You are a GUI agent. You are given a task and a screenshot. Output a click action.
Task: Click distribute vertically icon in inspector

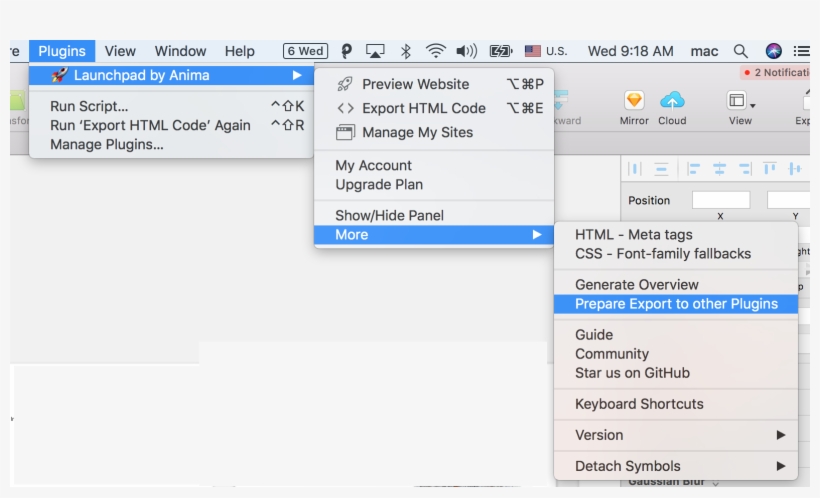661,169
